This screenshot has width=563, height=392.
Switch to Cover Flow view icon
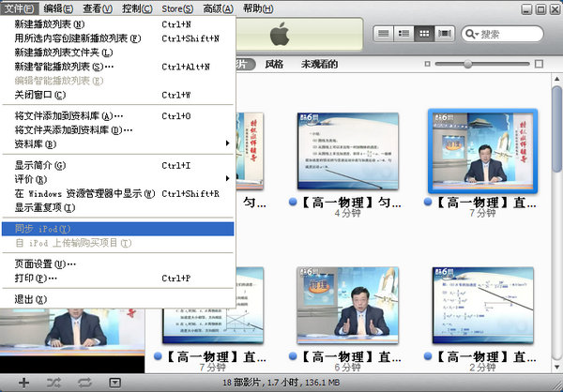coord(445,34)
